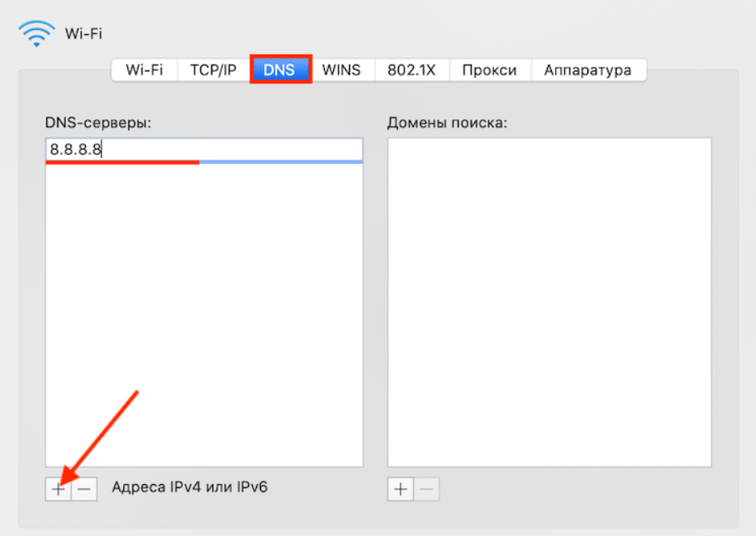Remove selected DNS server with minus button
Image resolution: width=756 pixels, height=536 pixels.
(x=84, y=489)
